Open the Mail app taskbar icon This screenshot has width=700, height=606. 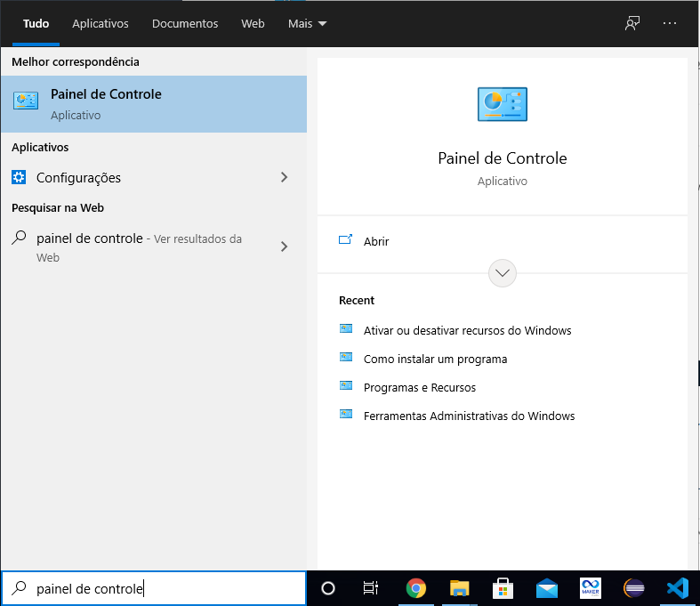[x=546, y=588]
